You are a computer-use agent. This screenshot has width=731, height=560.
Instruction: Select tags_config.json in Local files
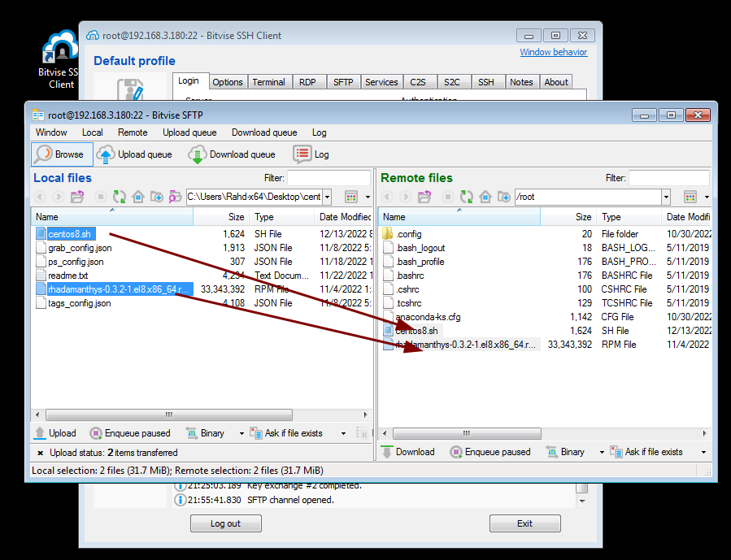(79, 303)
